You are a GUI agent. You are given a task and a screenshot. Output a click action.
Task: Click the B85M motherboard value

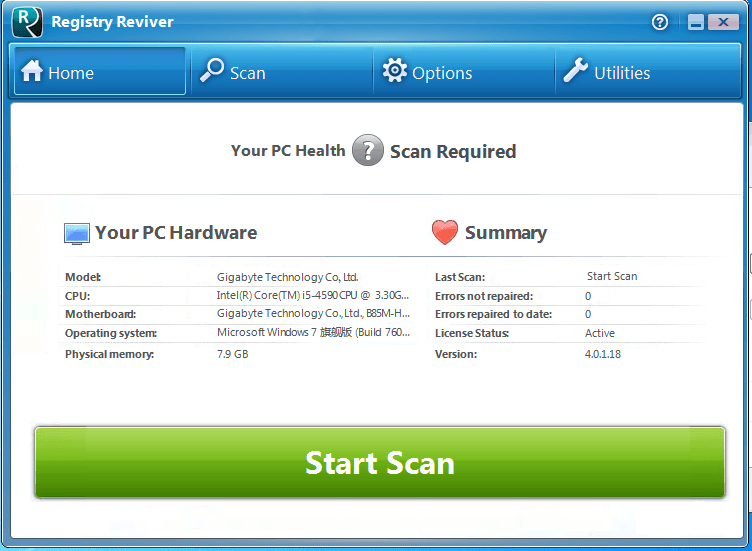coord(312,315)
